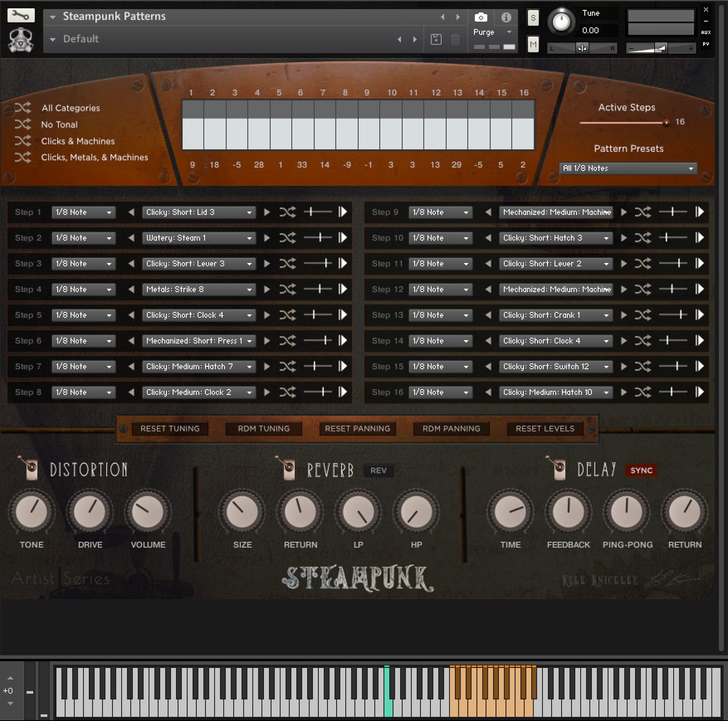Select next sample for Step 6
The height and width of the screenshot is (721, 728).
pos(267,341)
